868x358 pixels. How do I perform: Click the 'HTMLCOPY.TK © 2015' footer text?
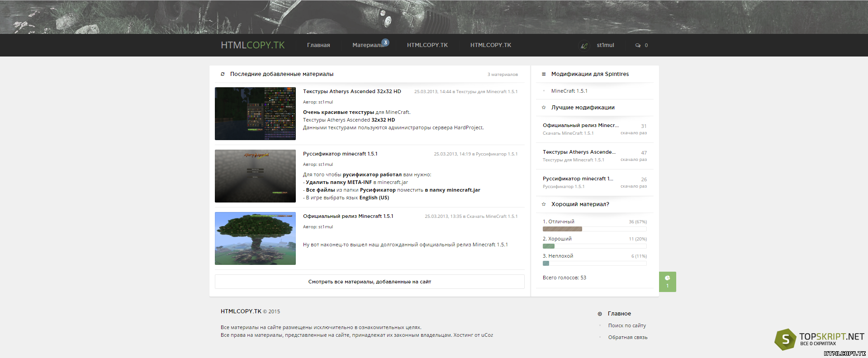(250, 311)
